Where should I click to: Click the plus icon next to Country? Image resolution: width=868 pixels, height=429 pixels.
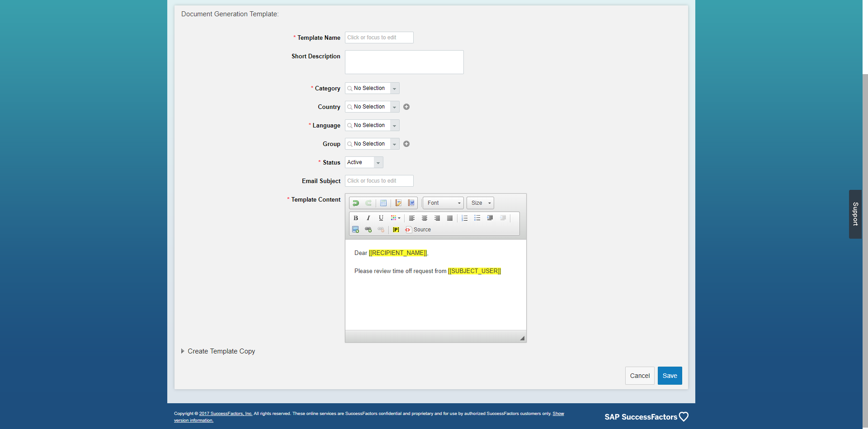[x=406, y=107]
